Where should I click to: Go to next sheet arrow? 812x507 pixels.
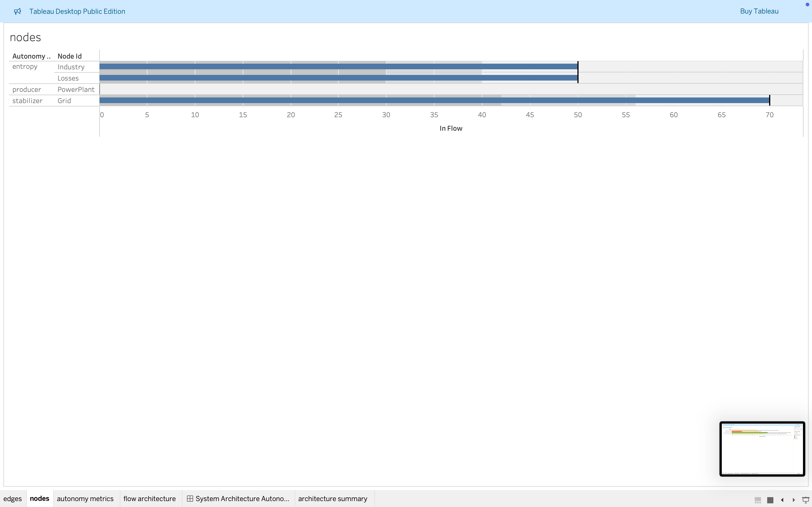tap(794, 500)
